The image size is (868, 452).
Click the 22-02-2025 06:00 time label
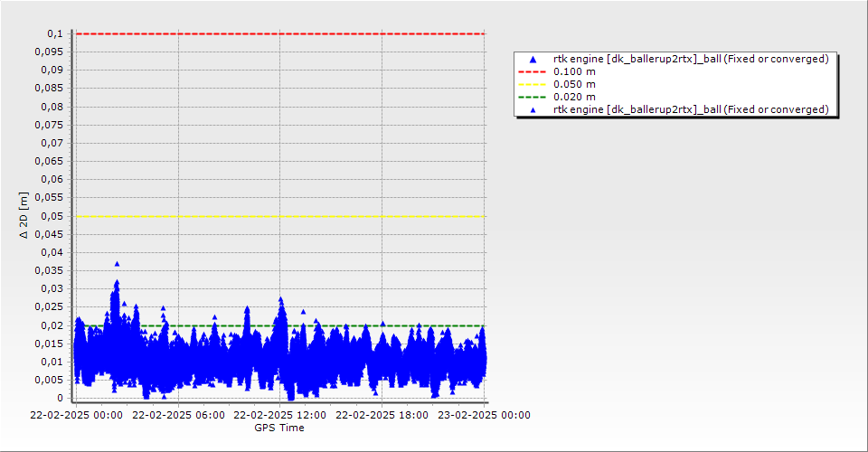(178, 415)
